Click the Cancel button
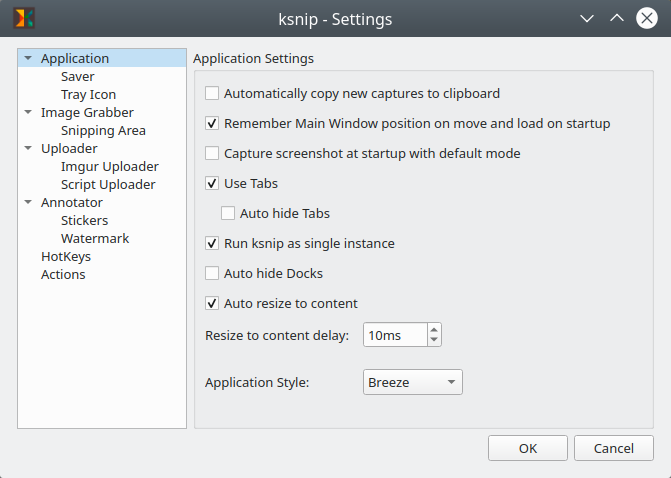671x478 pixels. tap(614, 448)
